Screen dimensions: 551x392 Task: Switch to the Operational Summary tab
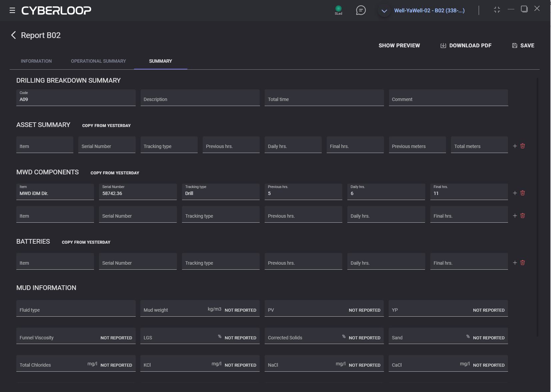click(98, 61)
